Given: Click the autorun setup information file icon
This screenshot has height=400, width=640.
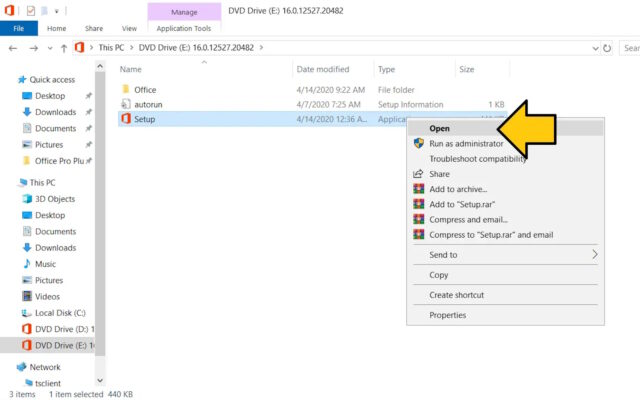Looking at the screenshot, I should tap(126, 104).
